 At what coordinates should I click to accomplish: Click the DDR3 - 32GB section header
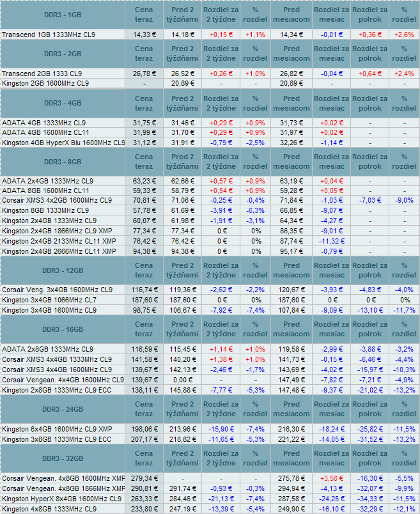click(63, 458)
